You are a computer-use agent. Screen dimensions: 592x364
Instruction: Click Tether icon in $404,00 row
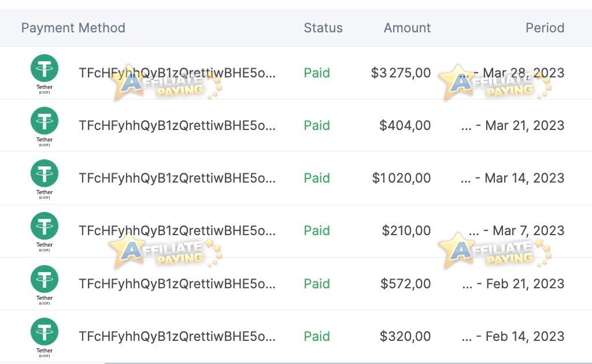point(44,121)
